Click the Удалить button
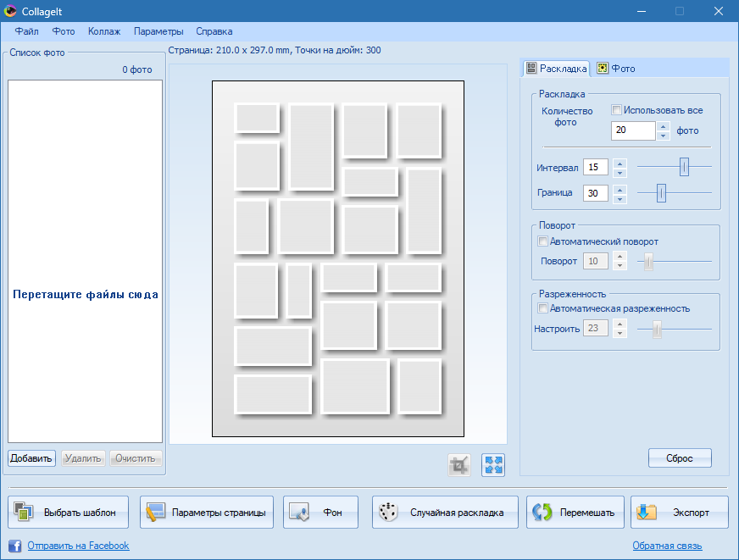 tap(83, 458)
